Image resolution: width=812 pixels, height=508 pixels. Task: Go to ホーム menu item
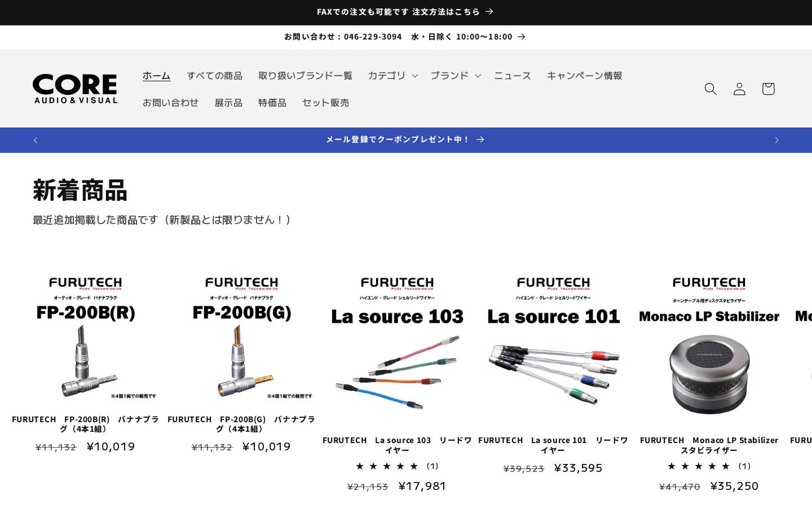tap(156, 75)
